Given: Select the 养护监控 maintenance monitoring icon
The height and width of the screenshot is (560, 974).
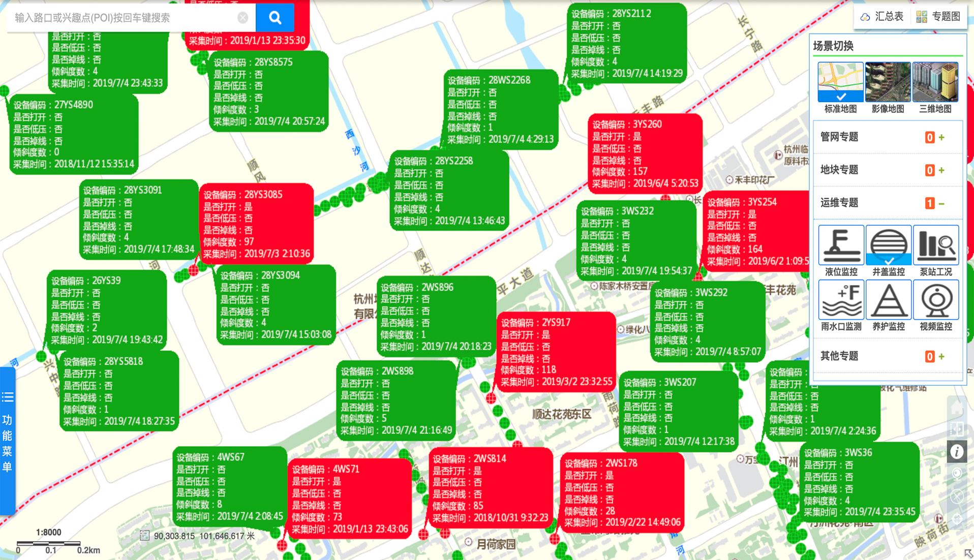Looking at the screenshot, I should (x=888, y=300).
